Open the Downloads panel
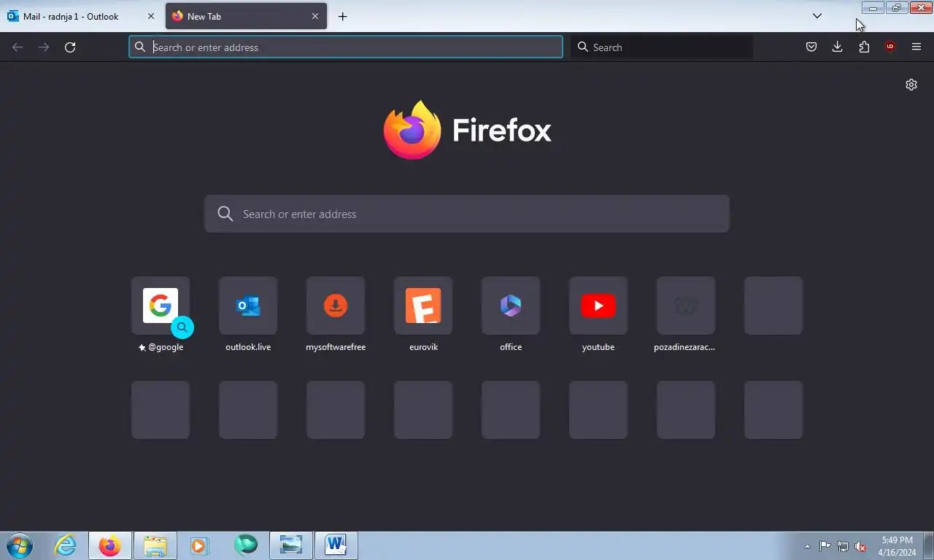 coord(837,47)
